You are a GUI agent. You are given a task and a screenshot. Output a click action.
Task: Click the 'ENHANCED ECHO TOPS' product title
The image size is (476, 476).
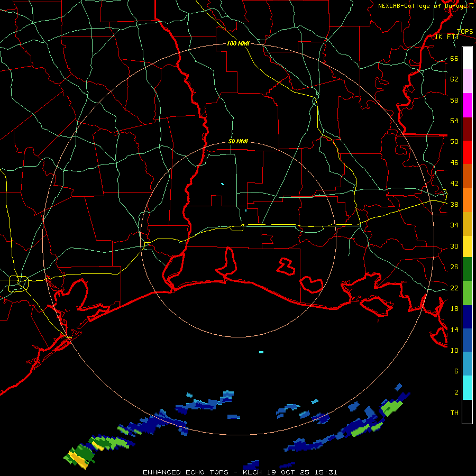186,472
